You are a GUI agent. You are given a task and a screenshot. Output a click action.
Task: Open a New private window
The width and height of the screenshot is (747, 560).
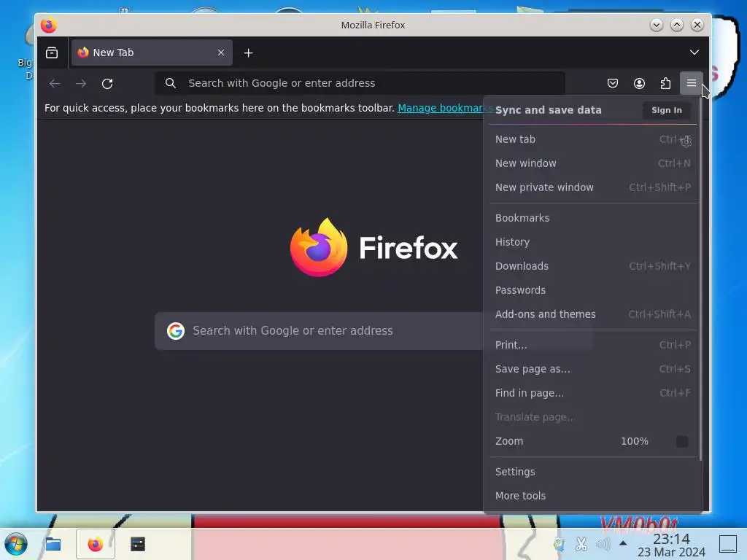pos(592,187)
